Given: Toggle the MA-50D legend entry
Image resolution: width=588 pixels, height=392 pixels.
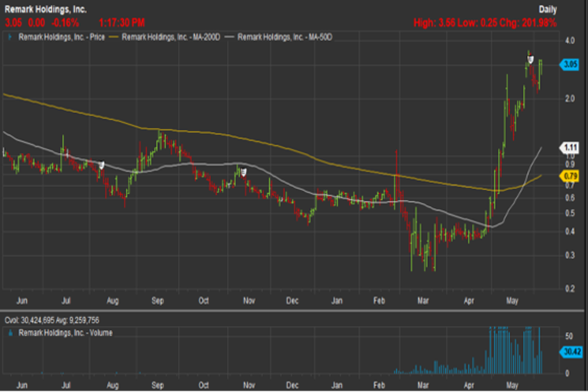Looking at the screenshot, I should [x=285, y=37].
